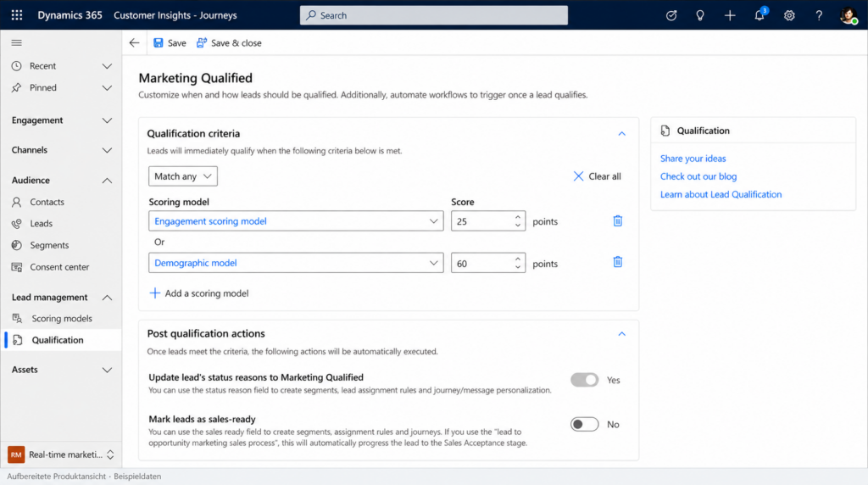
Task: Collapse Post qualification actions section
Action: [x=621, y=334]
